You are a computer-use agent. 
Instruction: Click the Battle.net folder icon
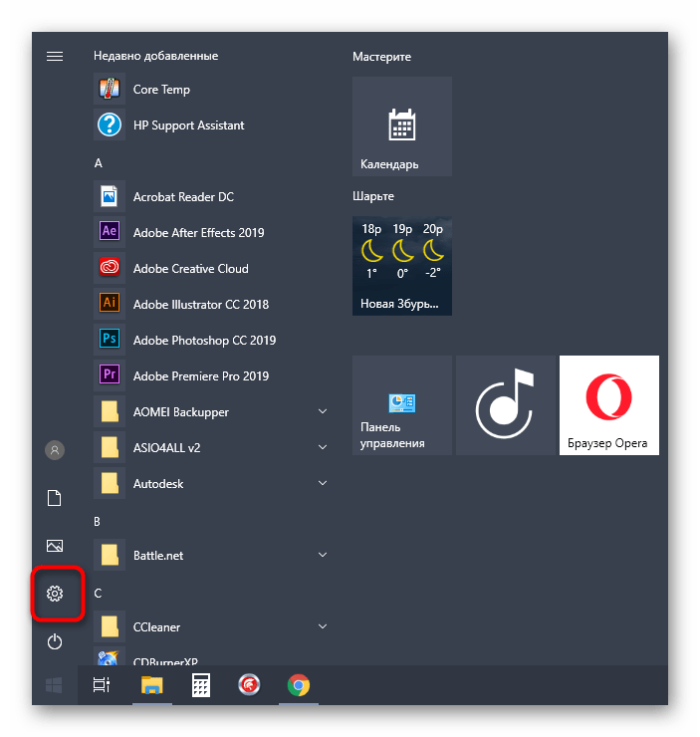click(110, 555)
